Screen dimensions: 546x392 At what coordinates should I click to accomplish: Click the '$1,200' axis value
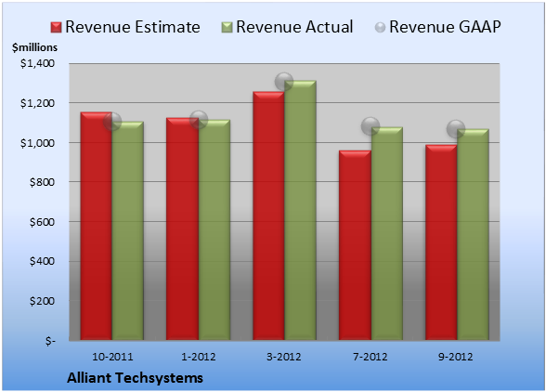click(x=37, y=103)
